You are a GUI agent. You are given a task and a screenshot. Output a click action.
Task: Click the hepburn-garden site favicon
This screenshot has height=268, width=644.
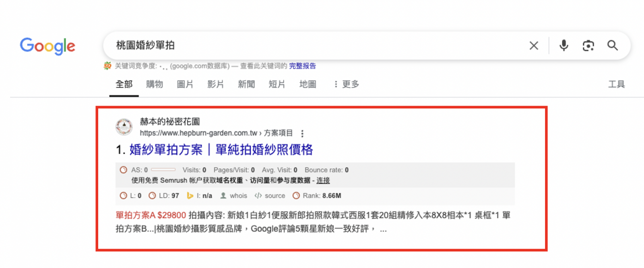pos(124,127)
